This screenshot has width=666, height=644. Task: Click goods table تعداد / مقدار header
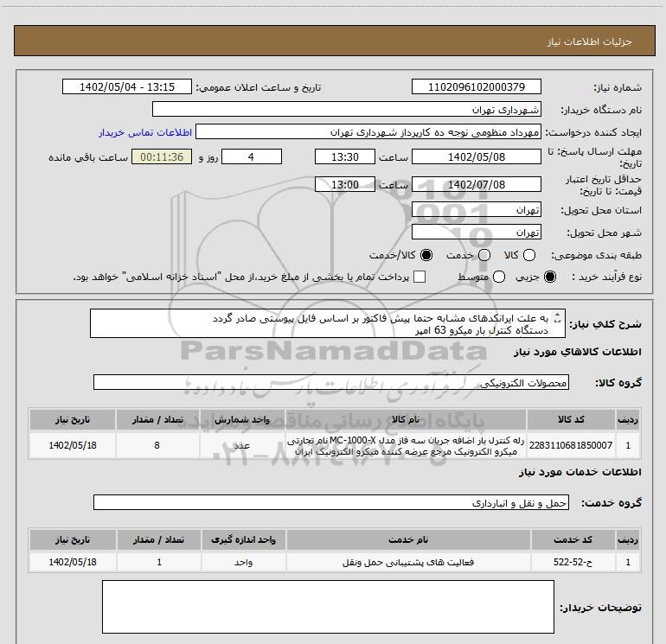157,419
